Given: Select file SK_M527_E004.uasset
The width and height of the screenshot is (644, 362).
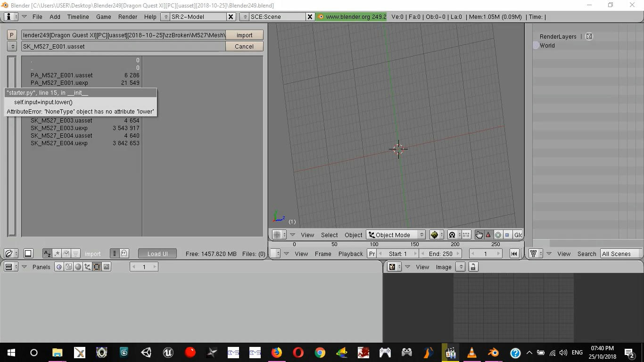Looking at the screenshot, I should [85, 135].
